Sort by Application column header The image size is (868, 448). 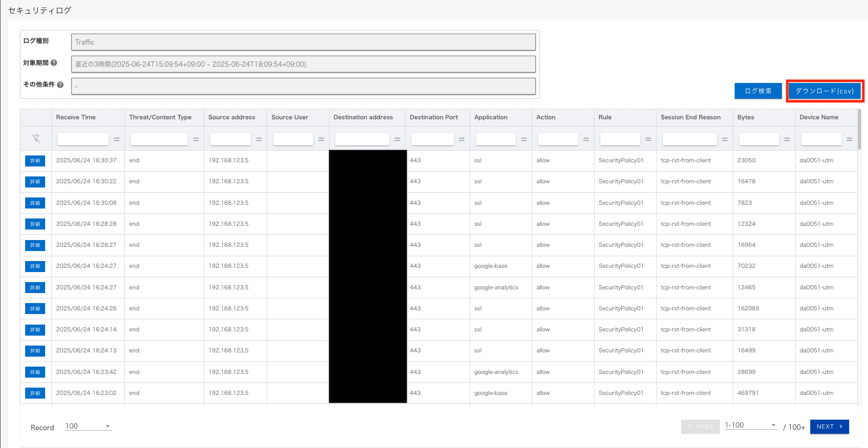(491, 117)
